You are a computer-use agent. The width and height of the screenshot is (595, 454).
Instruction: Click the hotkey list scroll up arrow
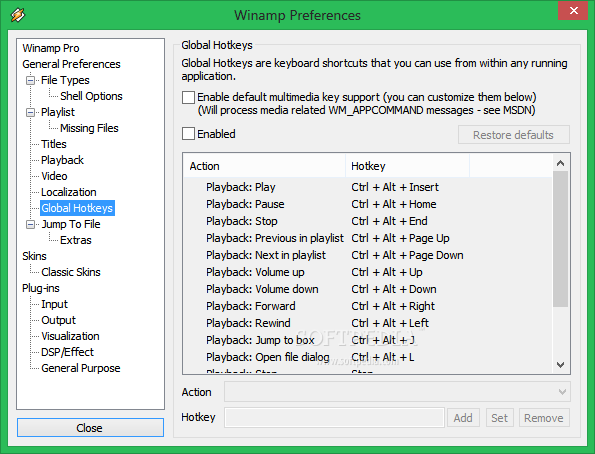[560, 163]
